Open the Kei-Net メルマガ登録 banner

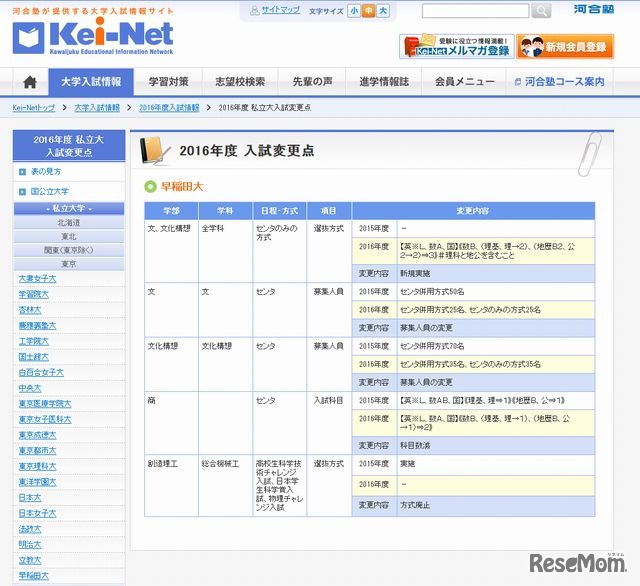pyautogui.click(x=457, y=46)
